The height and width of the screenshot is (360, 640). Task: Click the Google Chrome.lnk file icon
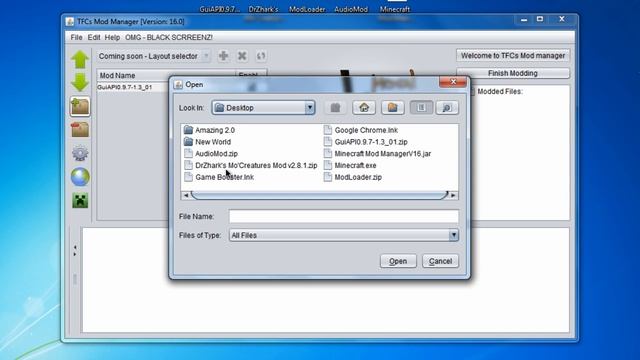pyautogui.click(x=328, y=130)
